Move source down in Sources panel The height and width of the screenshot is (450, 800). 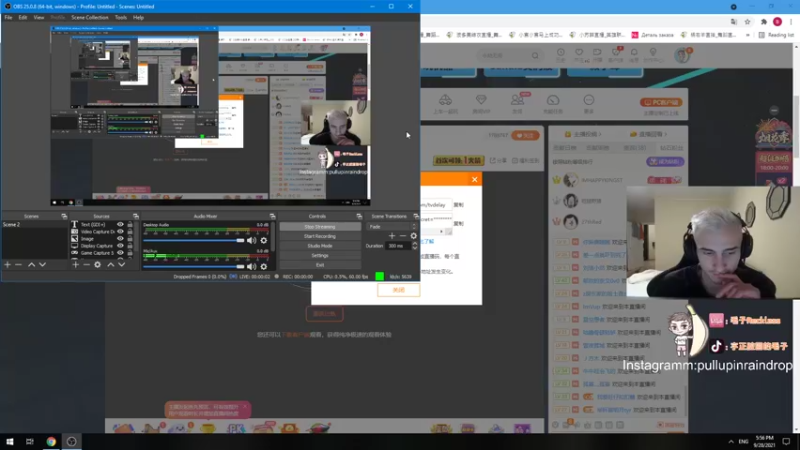click(121, 265)
